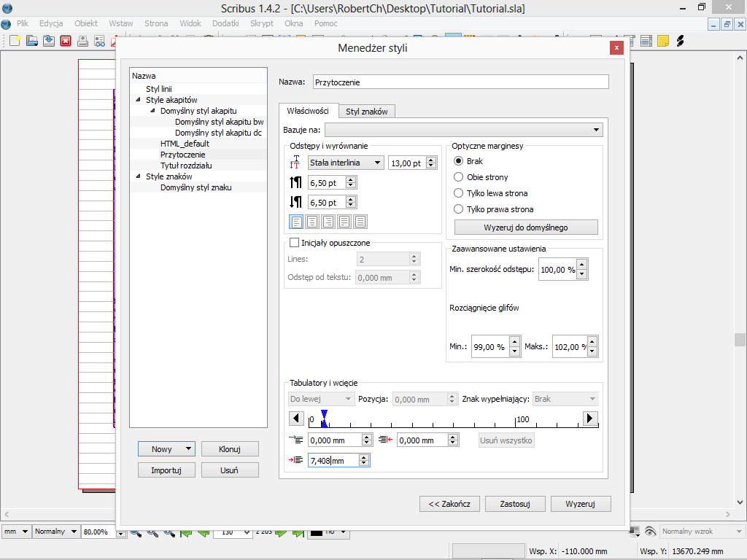Select the center alignment icon
747x560 pixels.
coord(312,222)
